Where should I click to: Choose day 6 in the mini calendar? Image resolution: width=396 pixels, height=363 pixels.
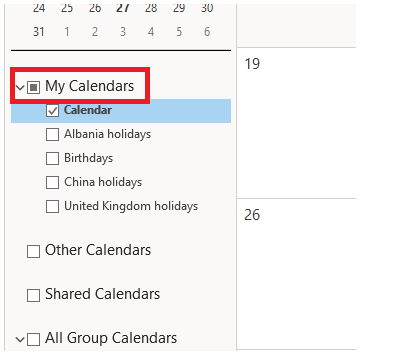[207, 32]
